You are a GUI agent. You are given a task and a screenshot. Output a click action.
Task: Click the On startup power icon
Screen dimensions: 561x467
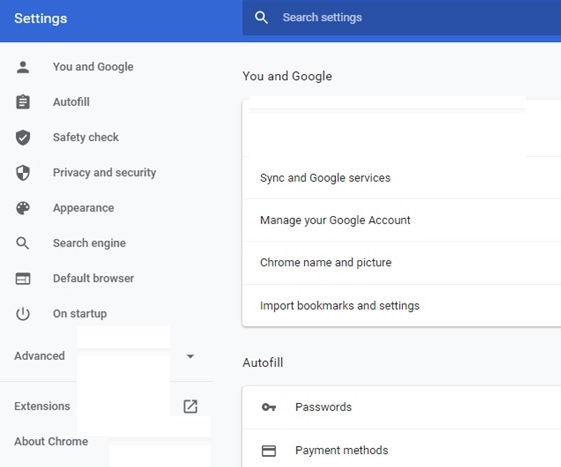(x=23, y=314)
